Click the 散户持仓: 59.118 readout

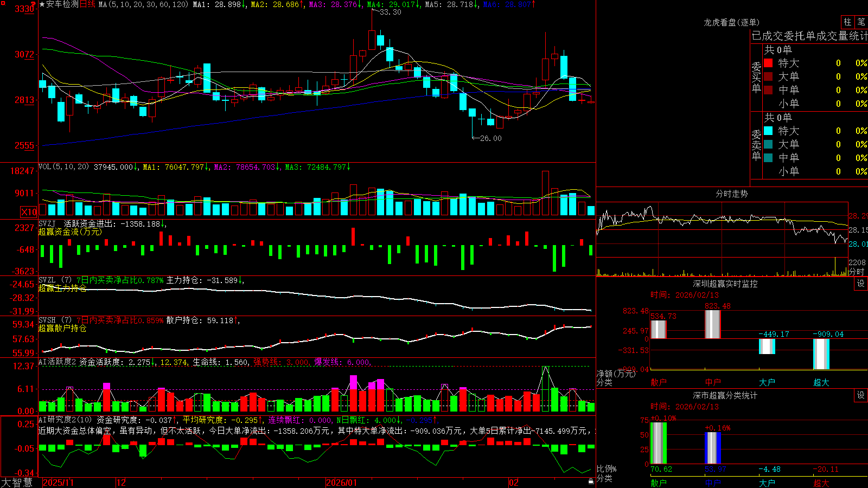pyautogui.click(x=200, y=320)
